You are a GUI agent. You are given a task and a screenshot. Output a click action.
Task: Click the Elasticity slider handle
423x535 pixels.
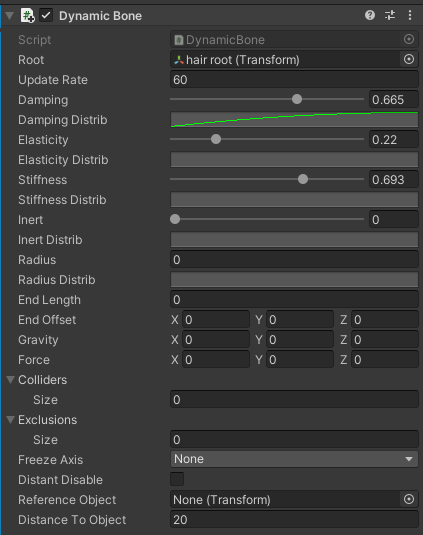tap(216, 139)
